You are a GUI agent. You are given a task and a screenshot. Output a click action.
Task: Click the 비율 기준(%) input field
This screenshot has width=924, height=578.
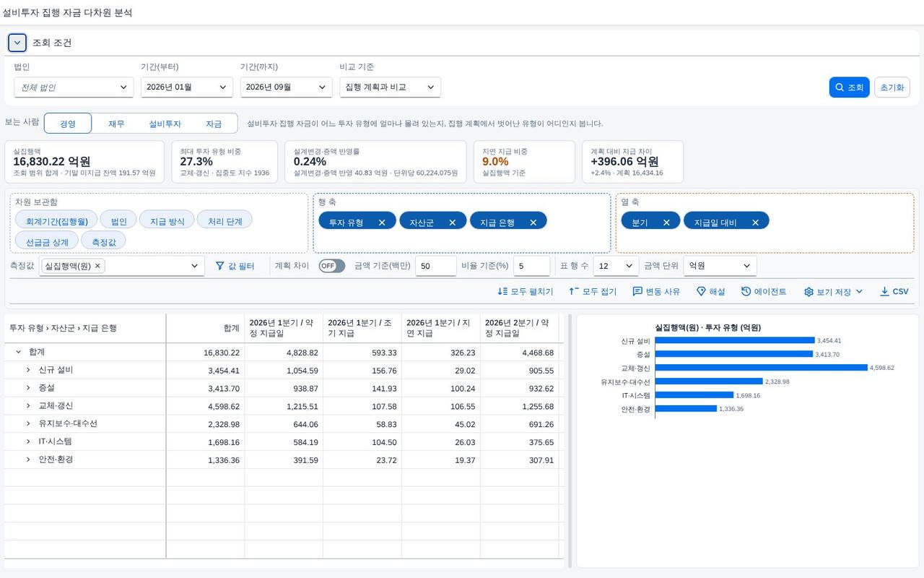pyautogui.click(x=532, y=266)
